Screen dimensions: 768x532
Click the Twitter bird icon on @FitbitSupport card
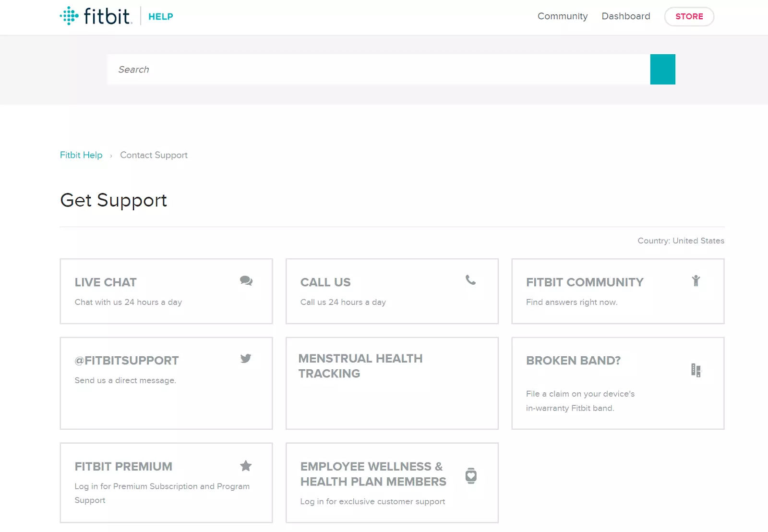tap(246, 359)
